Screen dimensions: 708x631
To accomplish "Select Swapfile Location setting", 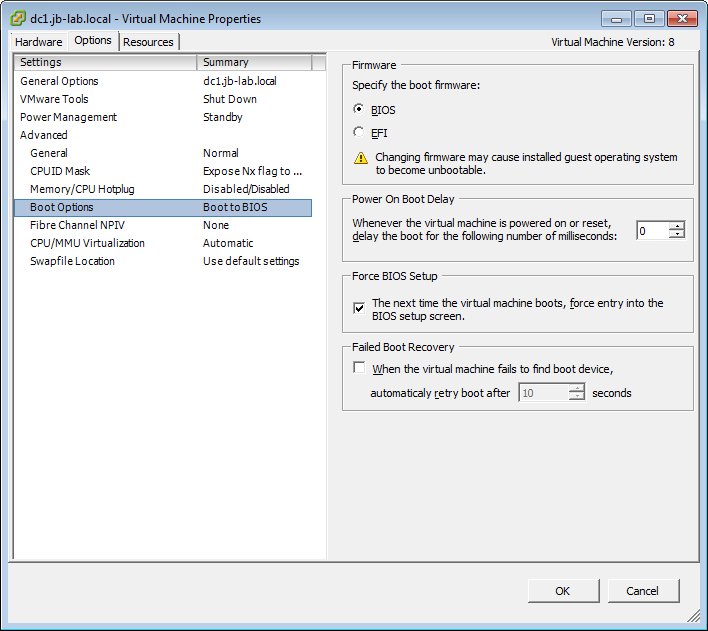I will pyautogui.click(x=72, y=261).
